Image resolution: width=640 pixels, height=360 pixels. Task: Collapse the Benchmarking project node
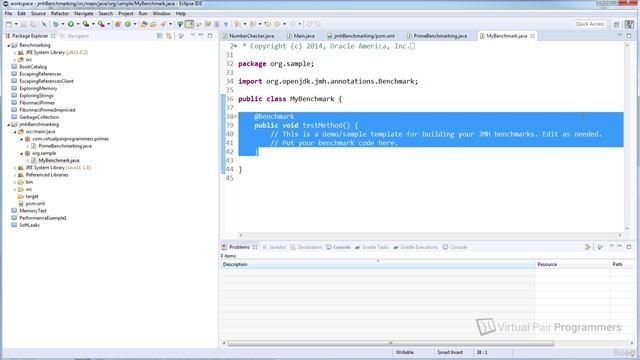pos(9,45)
